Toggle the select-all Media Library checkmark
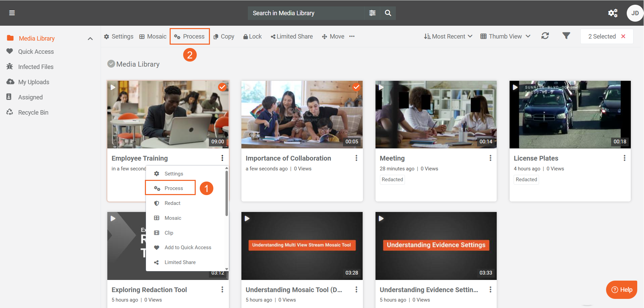The image size is (644, 308). [111, 64]
